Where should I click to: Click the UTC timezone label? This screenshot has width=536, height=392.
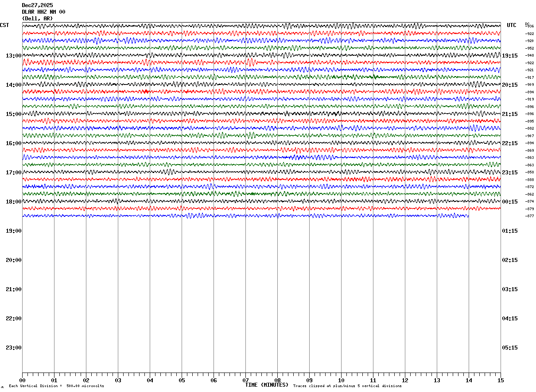click(x=512, y=25)
